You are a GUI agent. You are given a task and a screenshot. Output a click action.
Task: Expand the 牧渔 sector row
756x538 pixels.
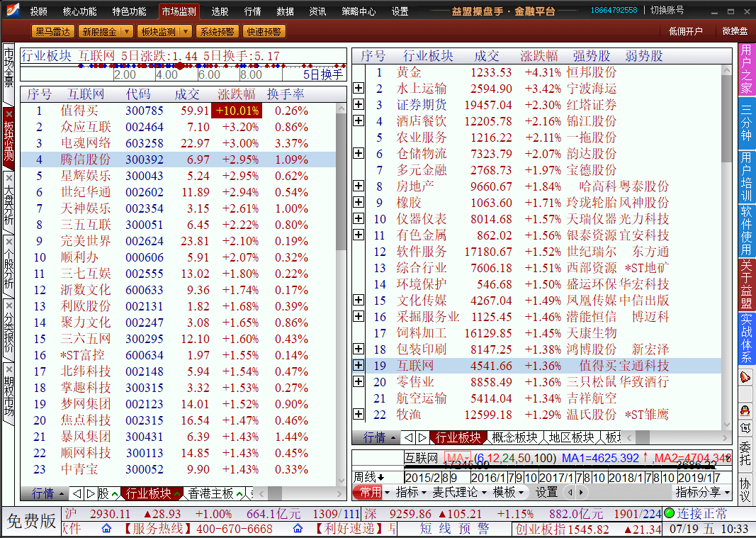(359, 414)
